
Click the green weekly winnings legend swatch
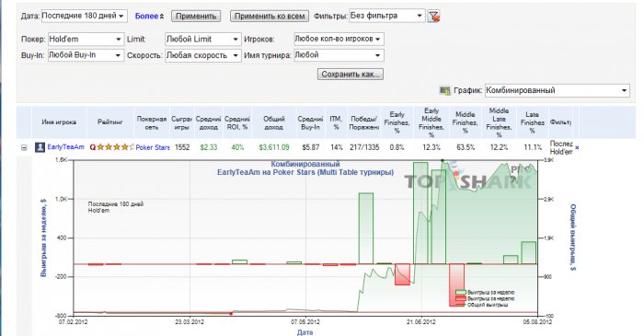[x=461, y=293]
